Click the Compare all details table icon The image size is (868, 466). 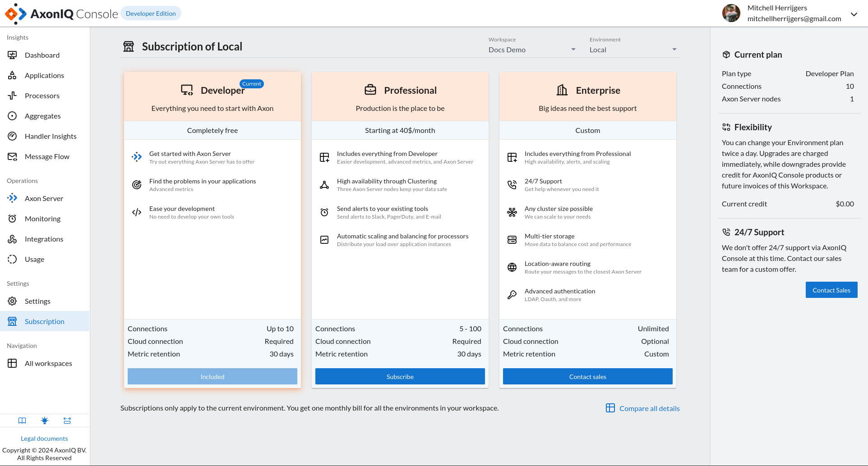pyautogui.click(x=610, y=408)
